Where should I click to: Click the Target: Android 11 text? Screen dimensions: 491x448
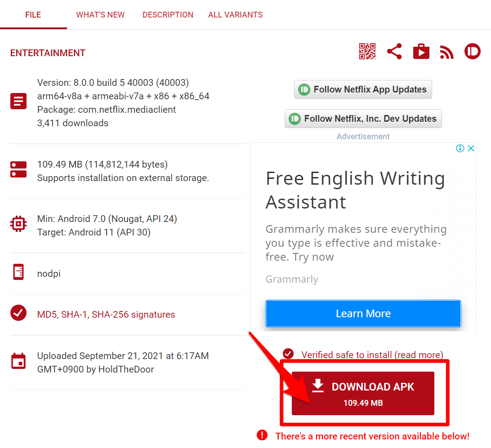[94, 232]
